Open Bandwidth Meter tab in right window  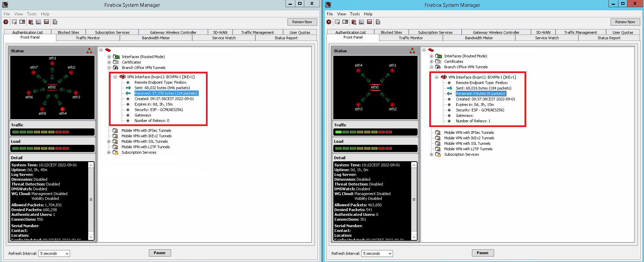(479, 38)
